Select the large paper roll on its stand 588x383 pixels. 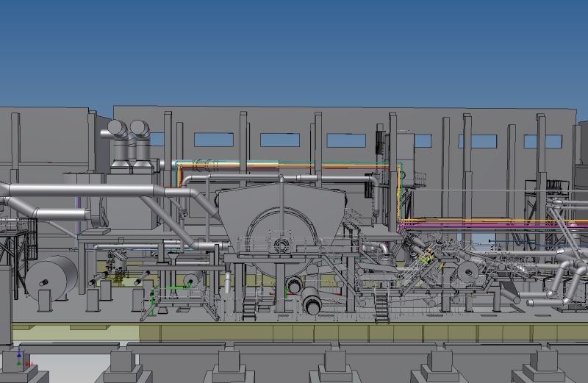coord(51,279)
